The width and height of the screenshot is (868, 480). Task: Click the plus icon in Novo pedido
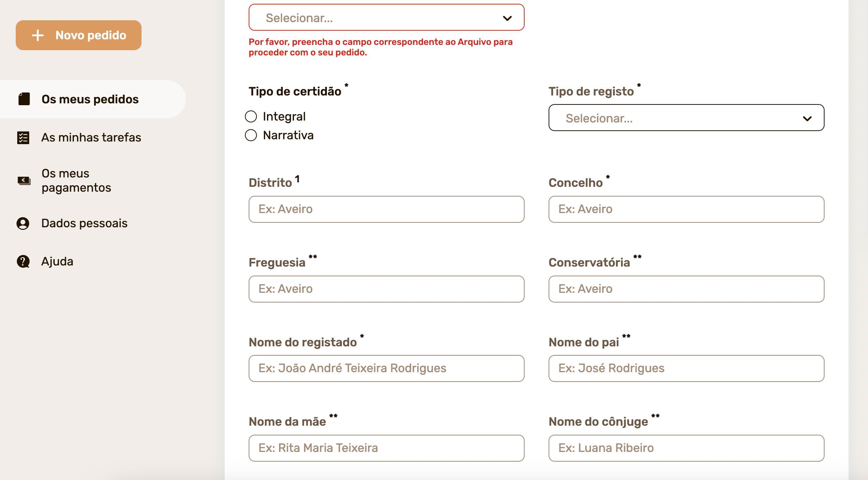click(x=38, y=35)
